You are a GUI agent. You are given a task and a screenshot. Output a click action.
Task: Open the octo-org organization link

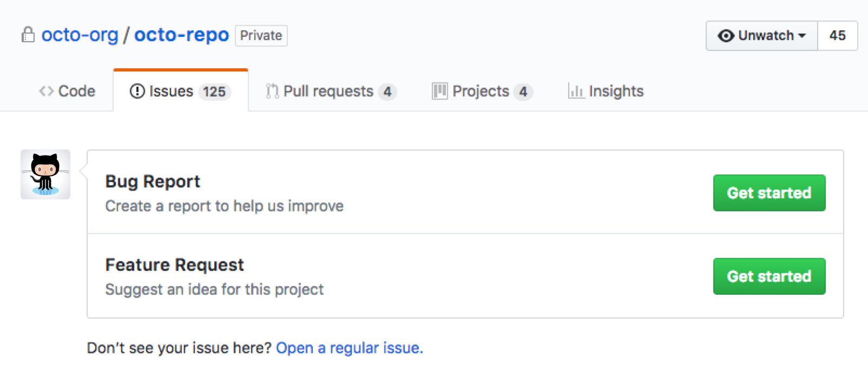[x=80, y=35]
